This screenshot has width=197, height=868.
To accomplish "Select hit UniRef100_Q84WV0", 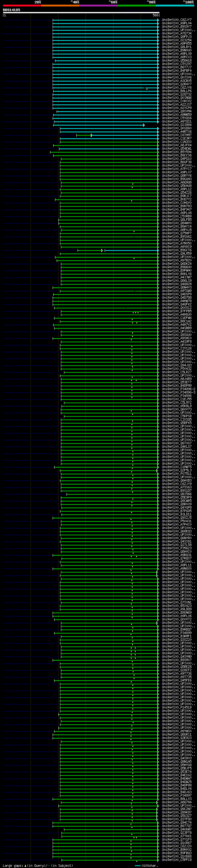I will click(176, 223).
